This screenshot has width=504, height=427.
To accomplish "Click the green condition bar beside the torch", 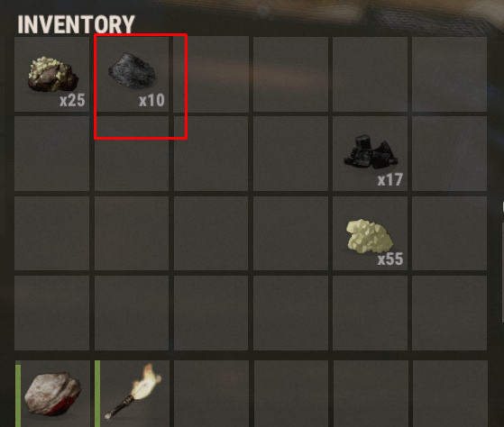I will [97, 394].
